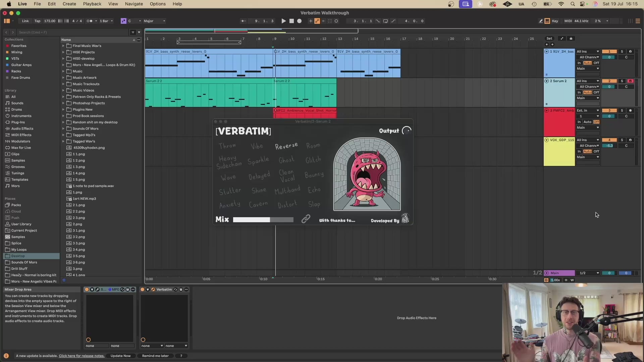The width and height of the screenshot is (644, 362).
Task: Expand the Final Music Wav's folder
Action: pyautogui.click(x=63, y=46)
